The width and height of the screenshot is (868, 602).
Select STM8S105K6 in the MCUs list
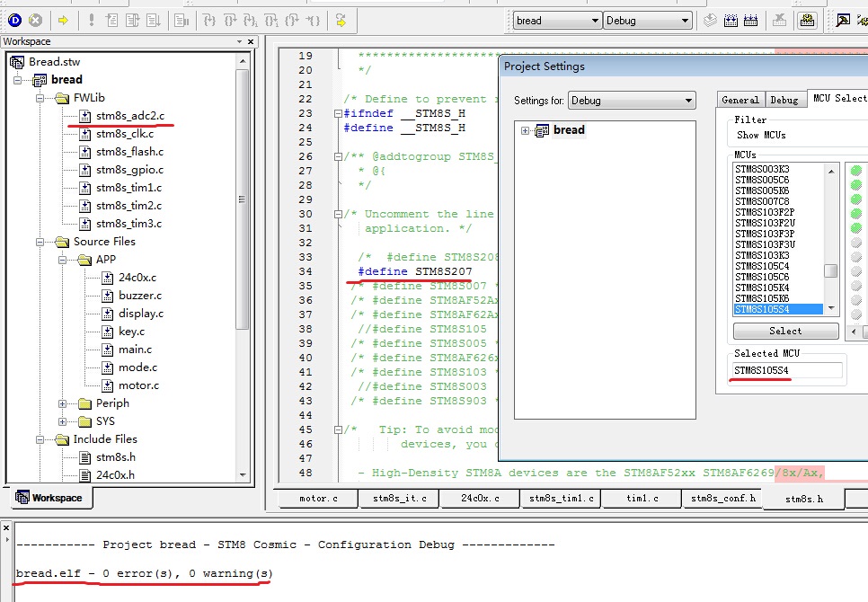pyautogui.click(x=762, y=299)
